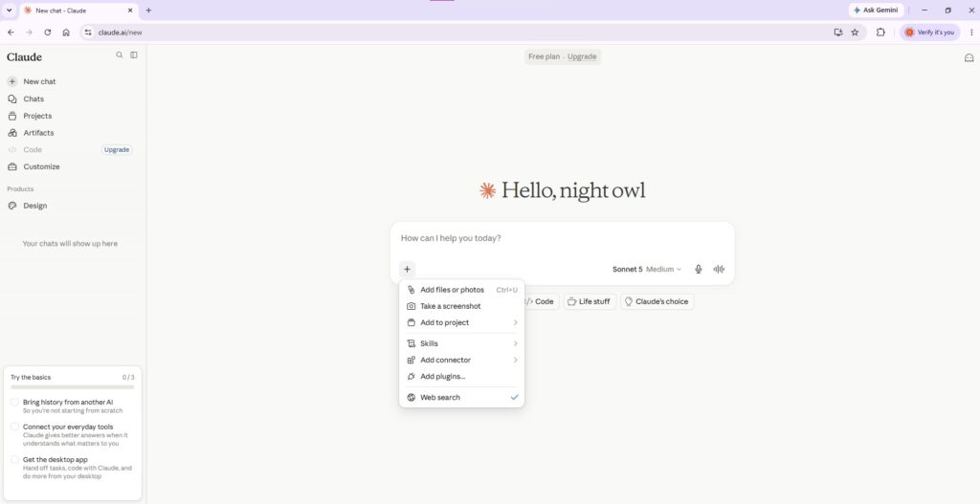
Task: Select Add files or photos
Action: (462, 290)
